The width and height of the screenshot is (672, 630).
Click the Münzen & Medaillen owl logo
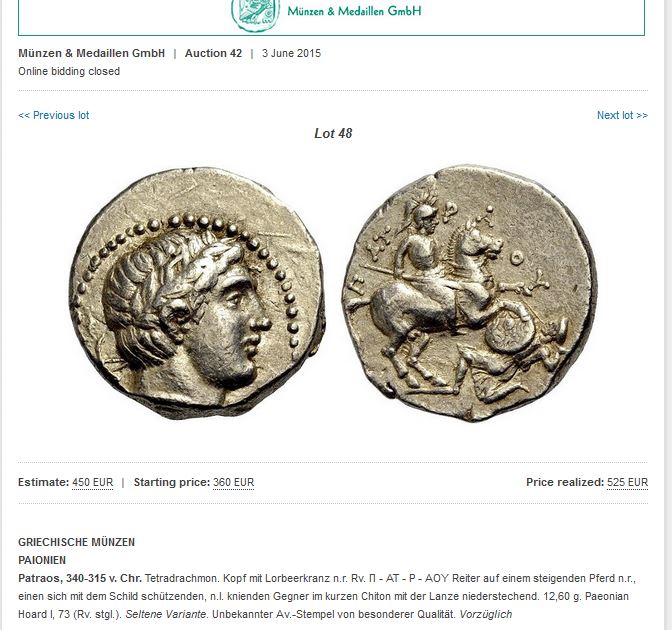(x=256, y=15)
